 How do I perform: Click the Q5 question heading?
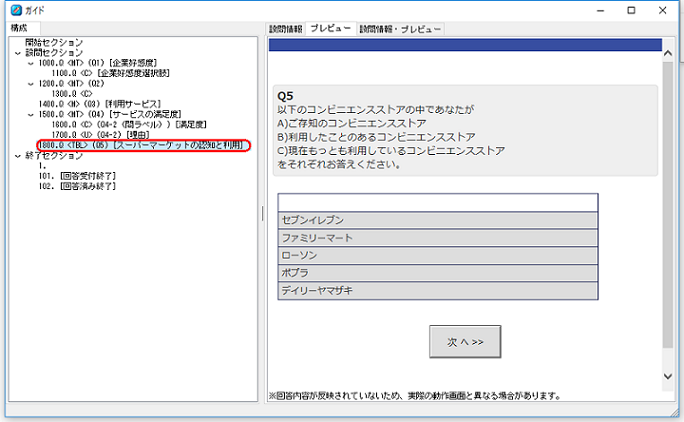click(x=285, y=96)
